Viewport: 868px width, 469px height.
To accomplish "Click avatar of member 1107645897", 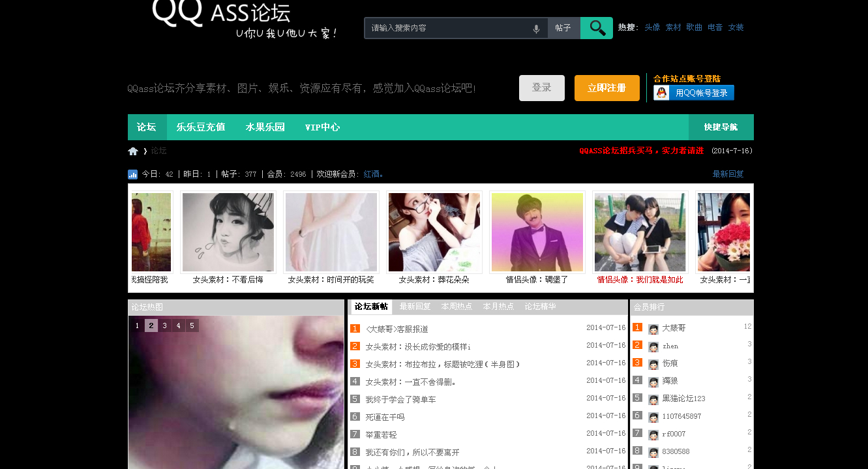I will [653, 417].
